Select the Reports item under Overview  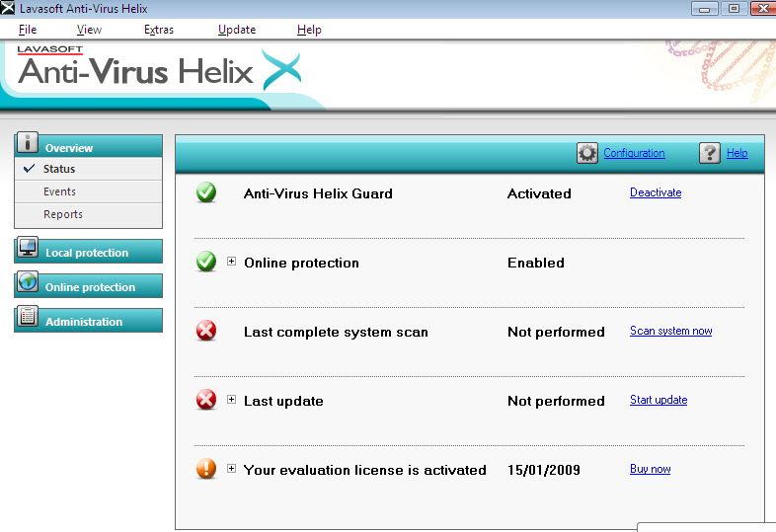tap(88, 214)
